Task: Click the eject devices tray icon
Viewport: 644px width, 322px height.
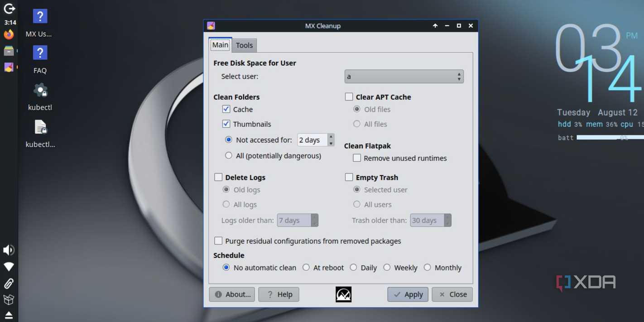Action: [9, 315]
